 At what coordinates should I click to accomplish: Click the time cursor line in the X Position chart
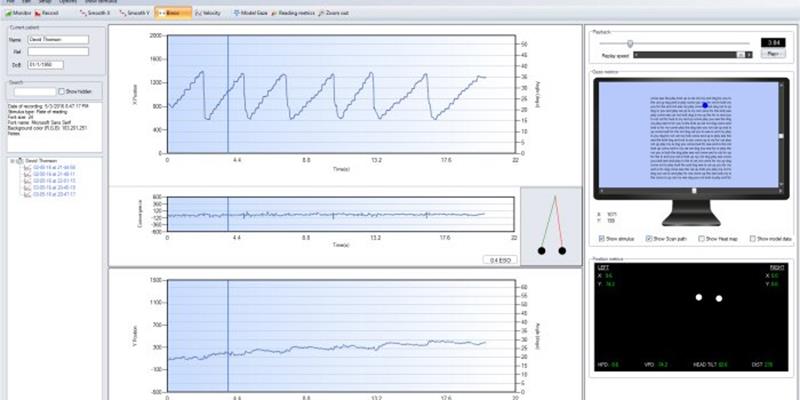pyautogui.click(x=228, y=94)
